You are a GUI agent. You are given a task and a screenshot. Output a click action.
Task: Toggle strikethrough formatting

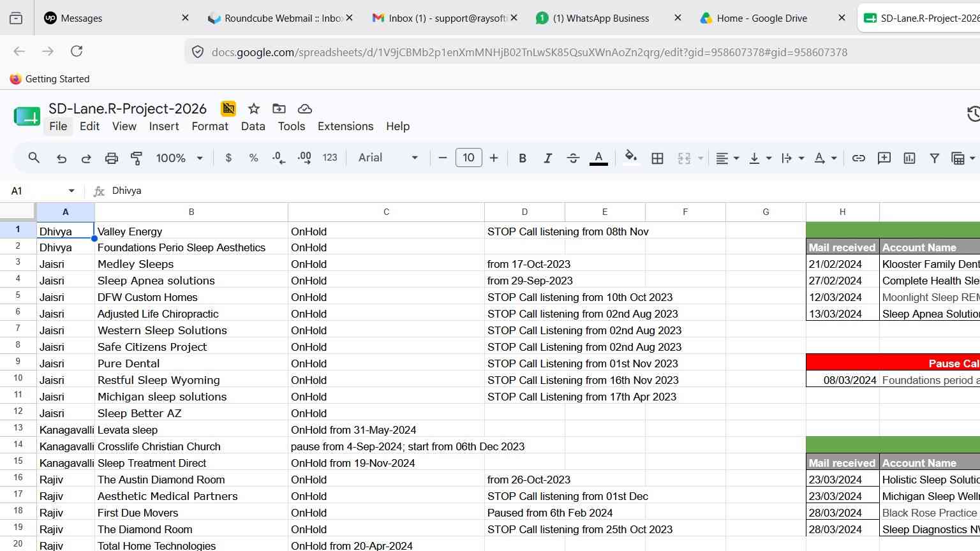(573, 158)
